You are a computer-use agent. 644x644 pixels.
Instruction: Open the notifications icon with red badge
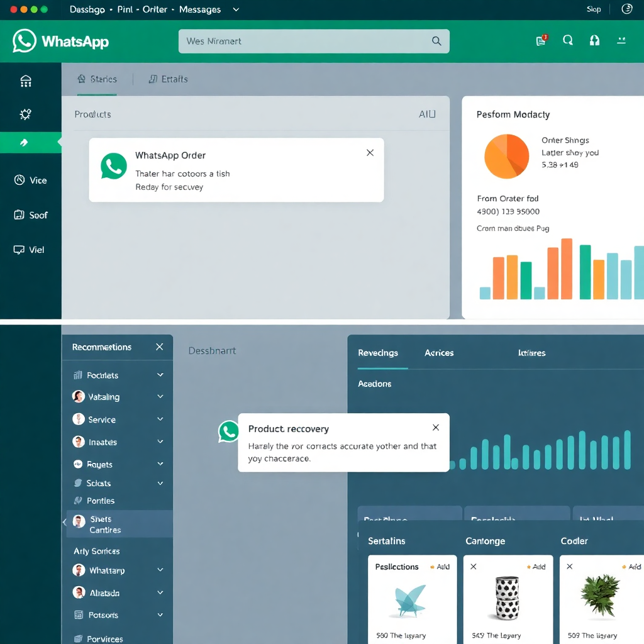(541, 41)
